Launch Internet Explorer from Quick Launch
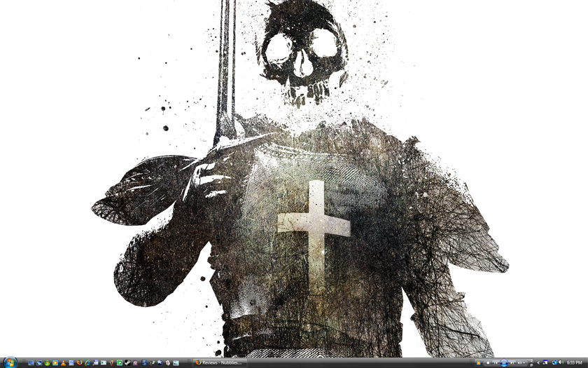 pyautogui.click(x=87, y=363)
